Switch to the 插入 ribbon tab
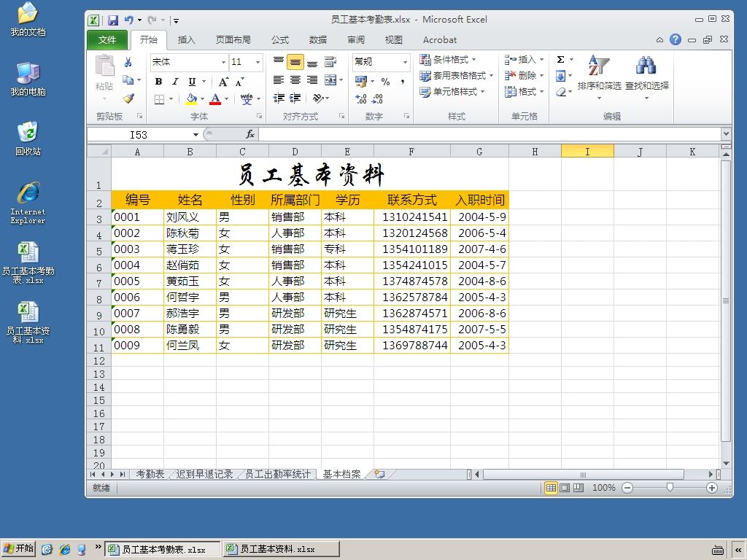Image resolution: width=747 pixels, height=560 pixels. pyautogui.click(x=186, y=40)
